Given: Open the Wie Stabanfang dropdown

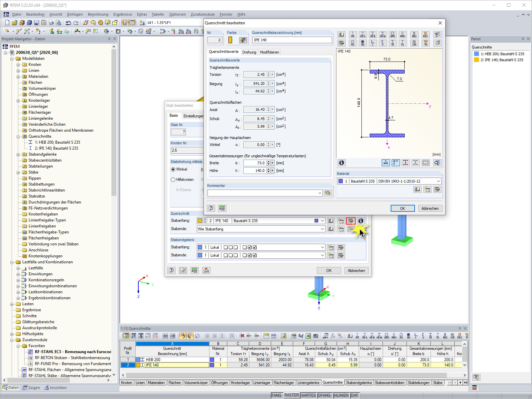Looking at the screenshot, I should pyautogui.click(x=323, y=229).
